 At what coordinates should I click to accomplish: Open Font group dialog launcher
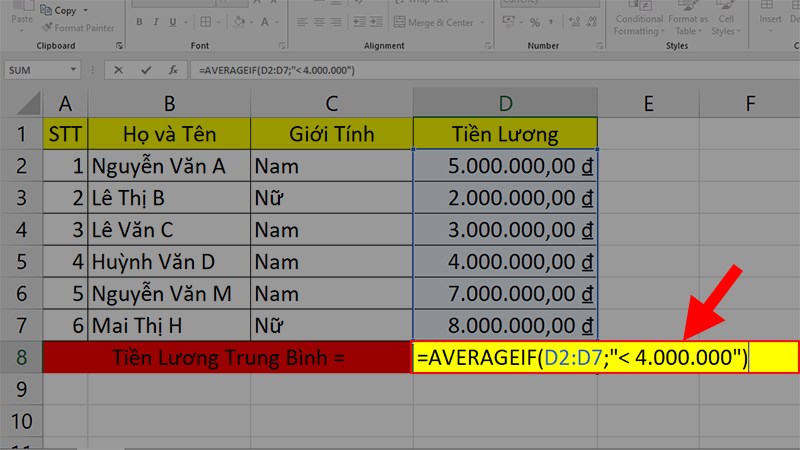(x=282, y=46)
